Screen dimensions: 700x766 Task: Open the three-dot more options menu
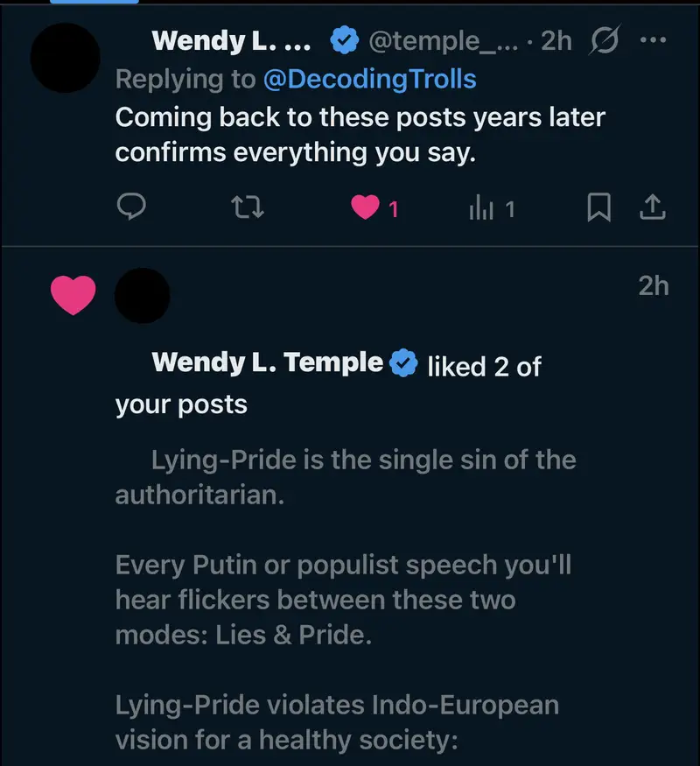click(x=654, y=40)
